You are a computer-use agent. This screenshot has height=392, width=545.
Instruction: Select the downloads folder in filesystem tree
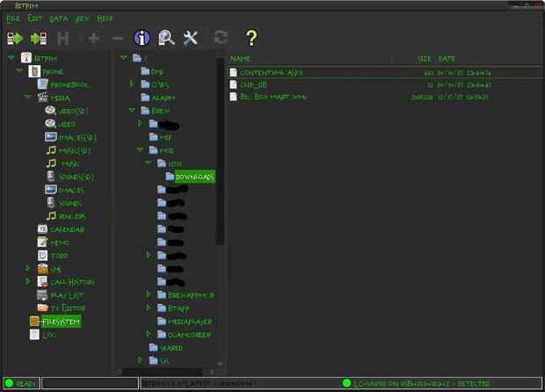coord(194,177)
